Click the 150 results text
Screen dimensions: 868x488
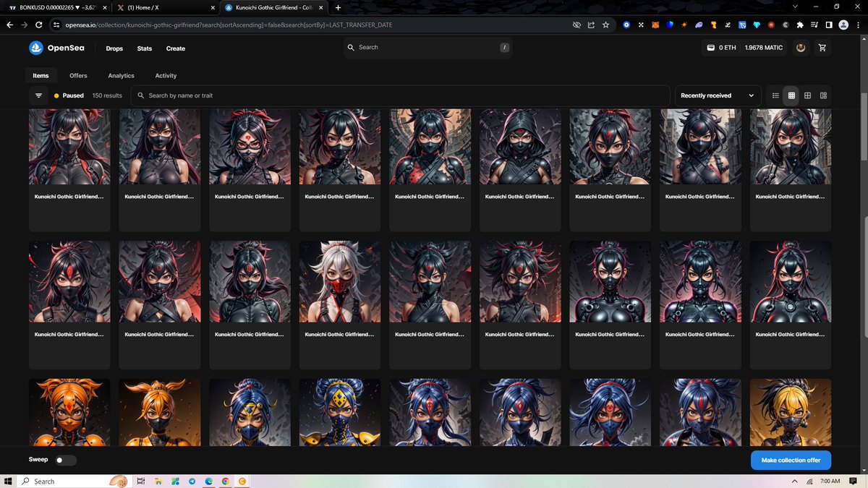click(107, 95)
